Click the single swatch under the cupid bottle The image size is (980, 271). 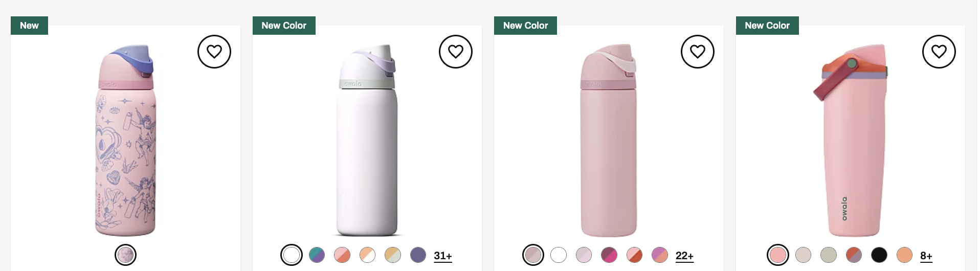pos(125,255)
